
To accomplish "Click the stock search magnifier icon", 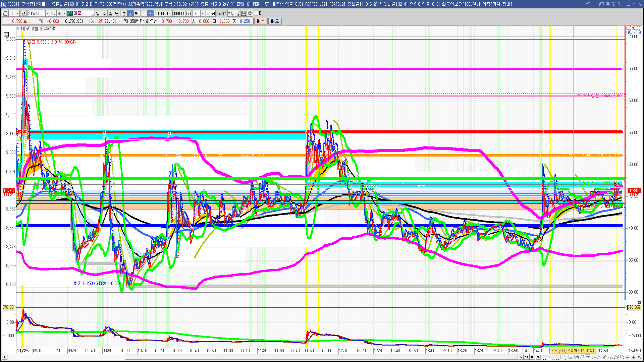I will point(53,13).
